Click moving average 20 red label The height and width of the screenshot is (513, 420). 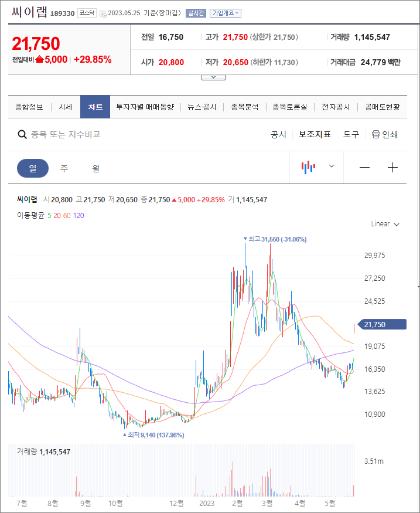coord(57,216)
